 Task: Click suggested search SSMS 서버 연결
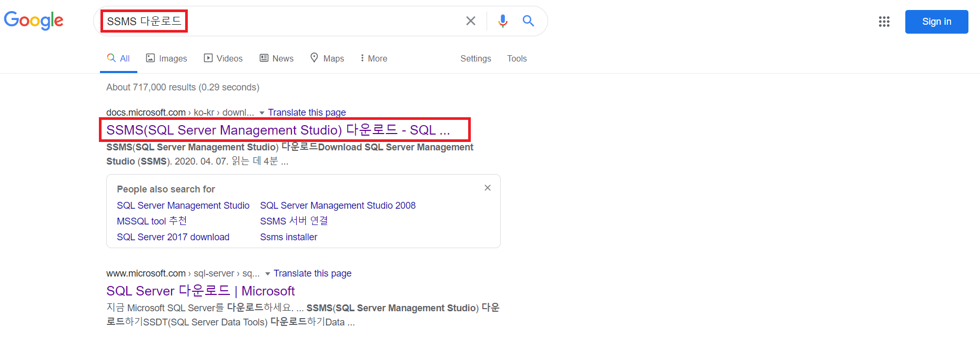coord(294,221)
